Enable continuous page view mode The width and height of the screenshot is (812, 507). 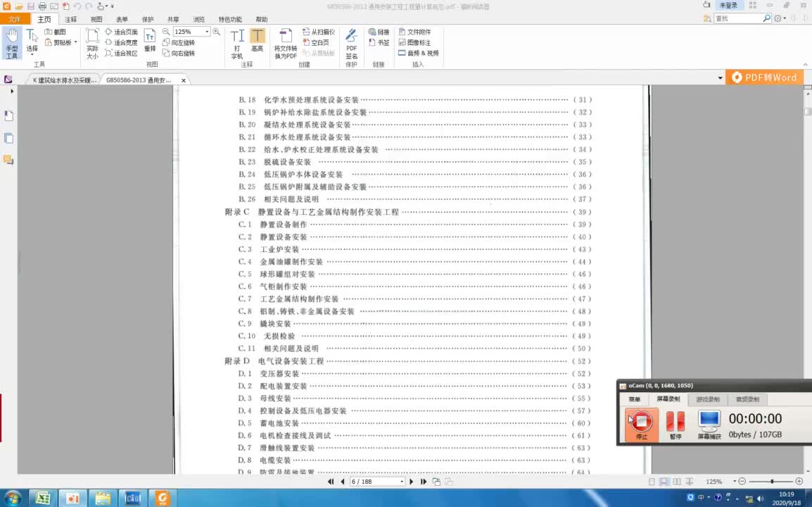pos(664,482)
